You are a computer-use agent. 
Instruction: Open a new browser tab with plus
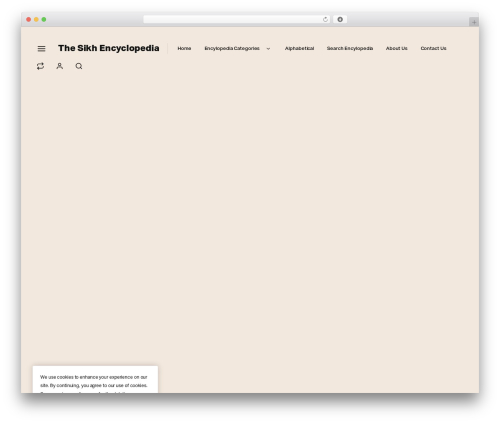point(474,22)
